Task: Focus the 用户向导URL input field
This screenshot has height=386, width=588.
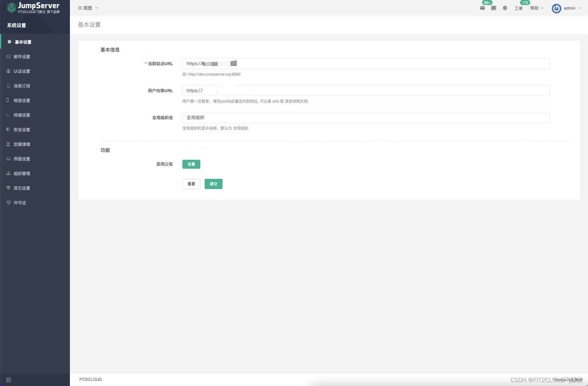Action: coord(366,91)
